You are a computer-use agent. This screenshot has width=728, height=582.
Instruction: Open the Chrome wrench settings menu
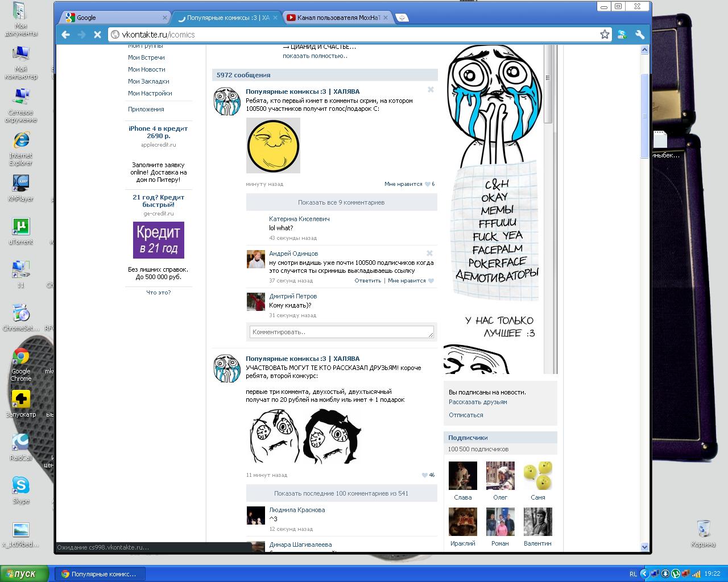640,35
